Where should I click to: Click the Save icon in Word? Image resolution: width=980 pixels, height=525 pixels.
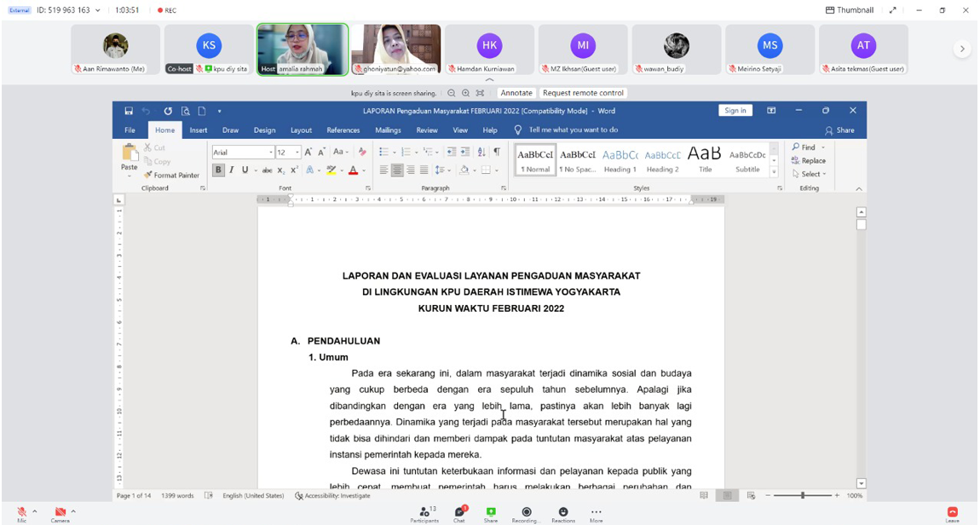coord(129,111)
